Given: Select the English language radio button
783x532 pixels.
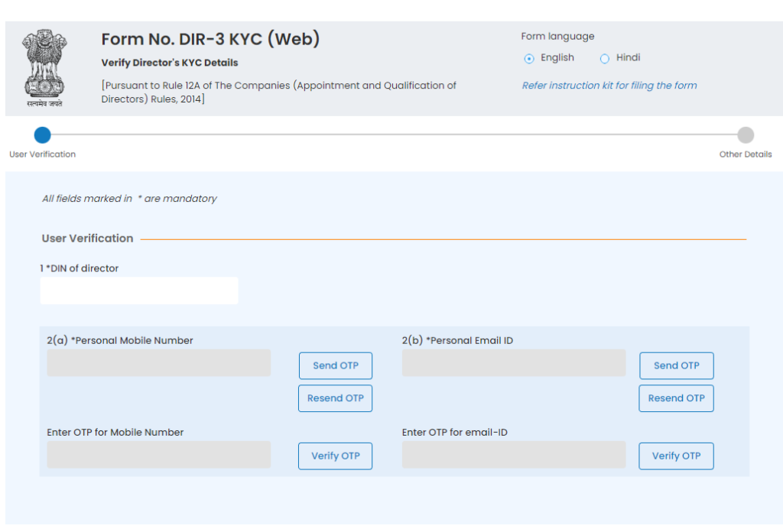Looking at the screenshot, I should click(x=529, y=58).
